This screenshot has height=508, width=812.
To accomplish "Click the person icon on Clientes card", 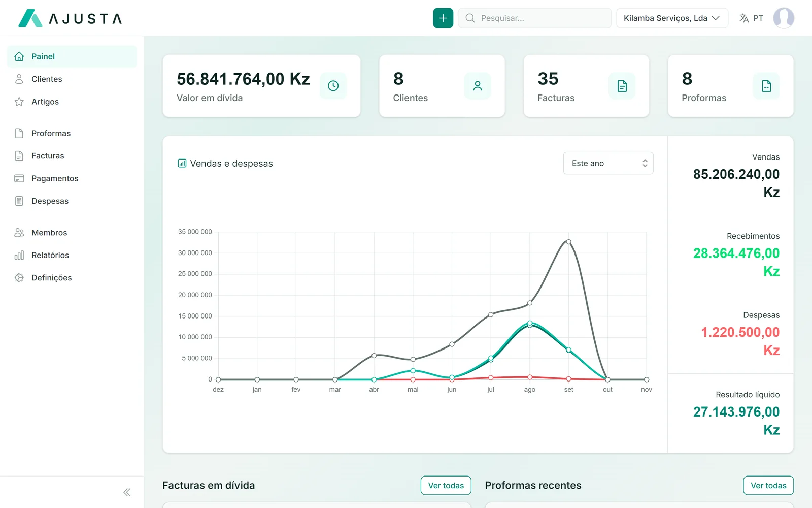I will coord(478,86).
